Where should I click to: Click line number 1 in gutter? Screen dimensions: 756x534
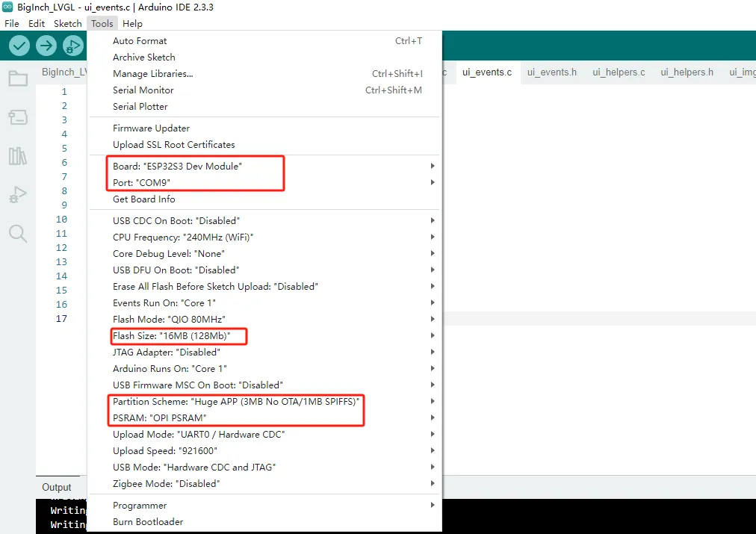(x=64, y=92)
